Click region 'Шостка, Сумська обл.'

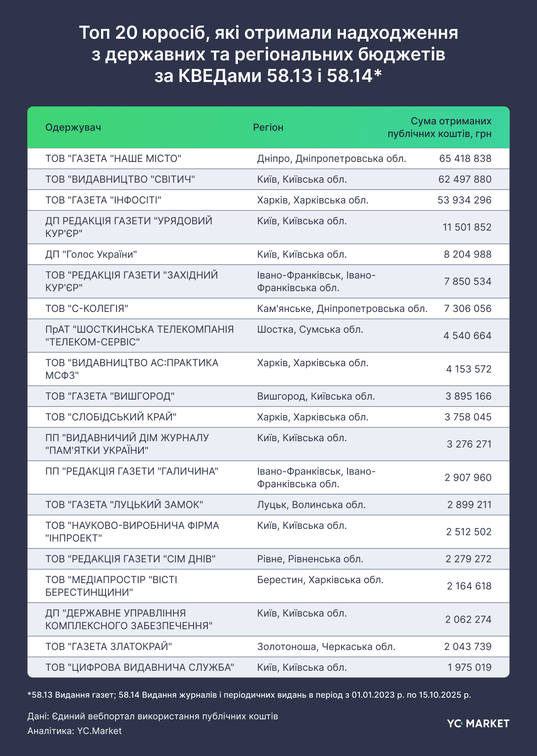[x=310, y=329]
